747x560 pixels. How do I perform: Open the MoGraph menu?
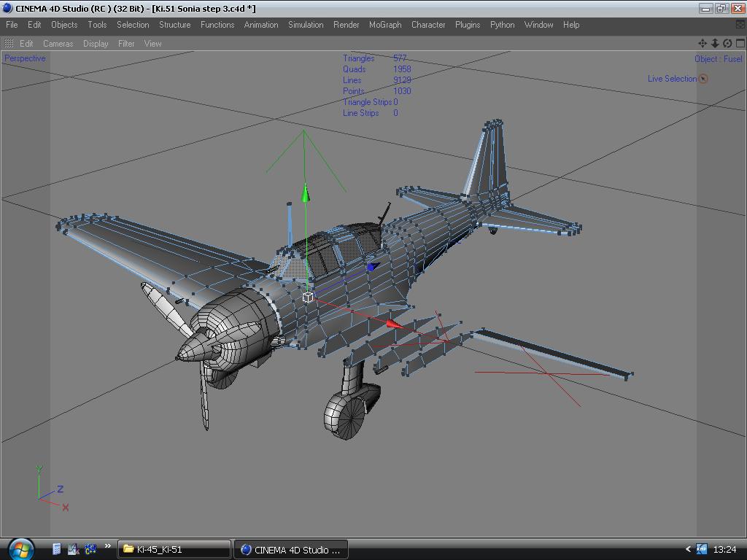pos(385,25)
